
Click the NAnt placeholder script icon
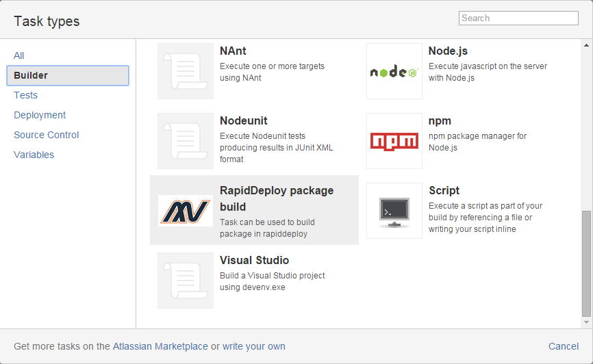[x=186, y=71]
